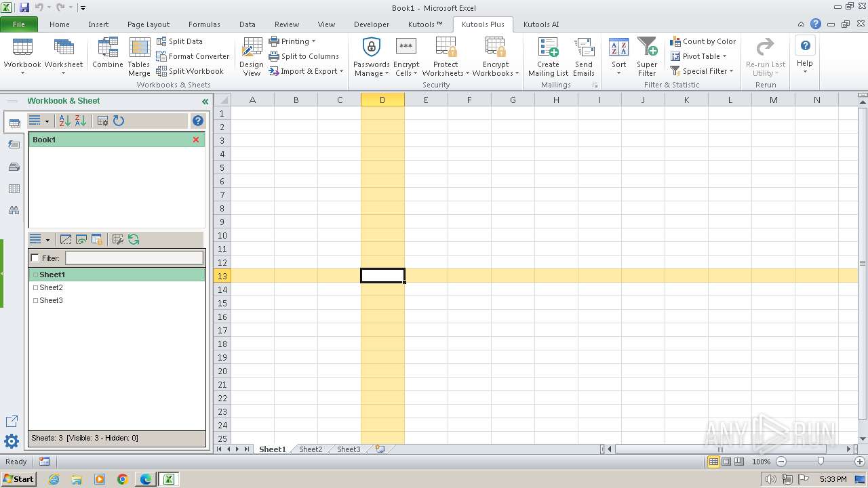The image size is (868, 488).
Task: Select Normal view button in status bar
Action: pyautogui.click(x=713, y=462)
